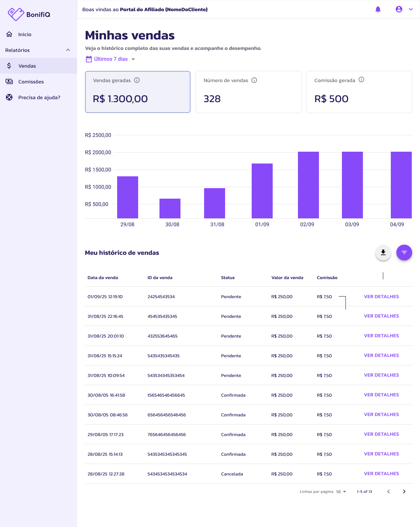The image size is (420, 527).
Task: Download the sales history
Action: [x=383, y=253]
